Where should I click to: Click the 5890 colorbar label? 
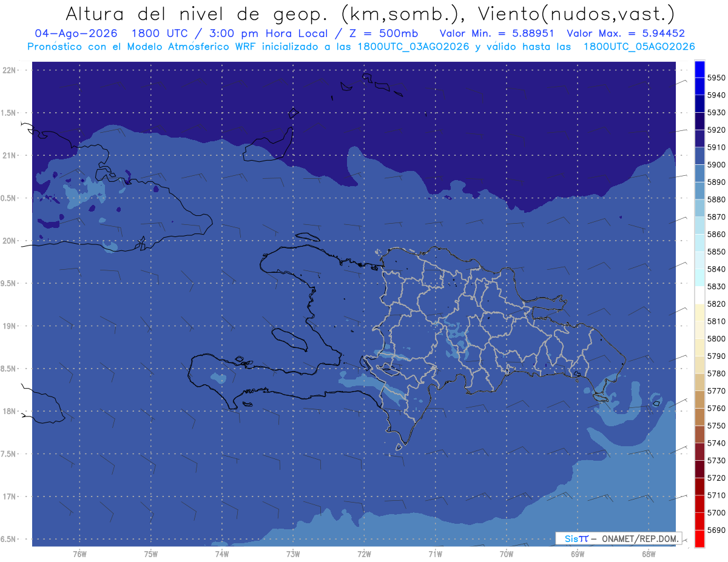pyautogui.click(x=716, y=182)
